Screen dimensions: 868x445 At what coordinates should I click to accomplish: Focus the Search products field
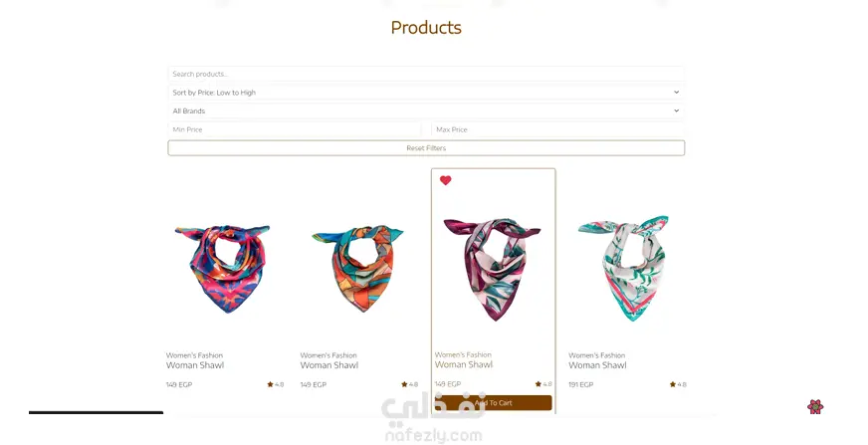(426, 74)
